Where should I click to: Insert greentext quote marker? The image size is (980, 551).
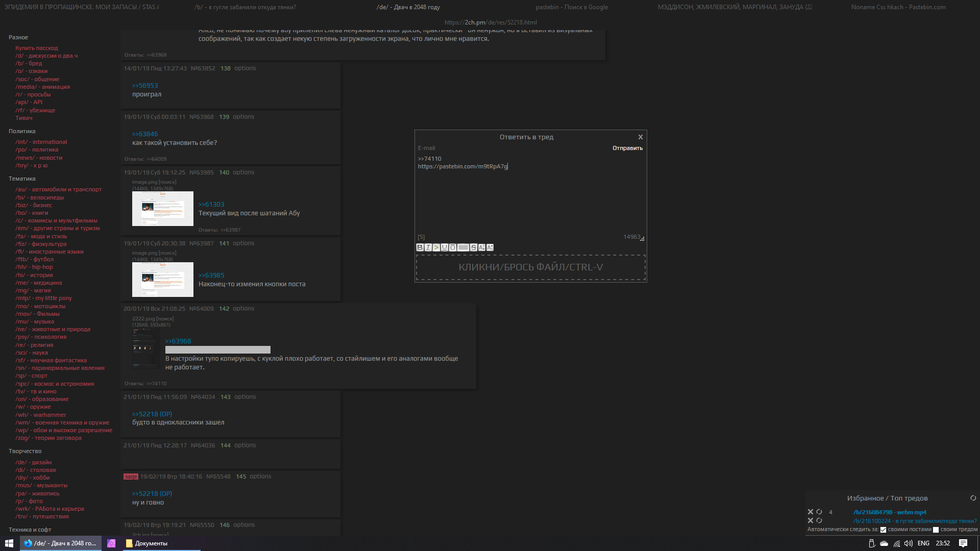pyautogui.click(x=436, y=247)
